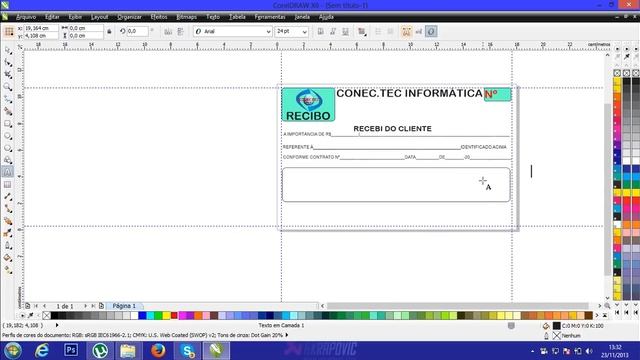Toggle the highlighted text property button
Viewport: 640px width, 360px height.
431,31
